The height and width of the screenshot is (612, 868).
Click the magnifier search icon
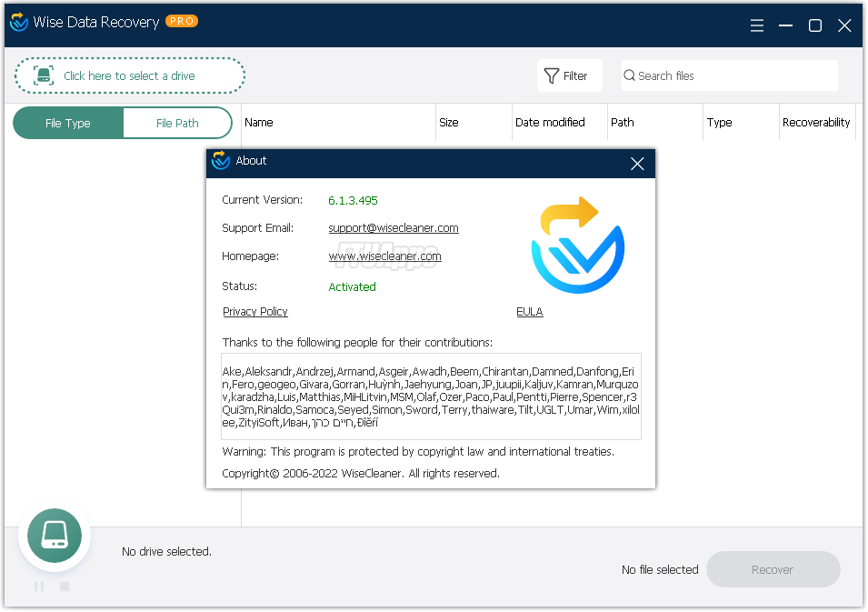pyautogui.click(x=629, y=75)
